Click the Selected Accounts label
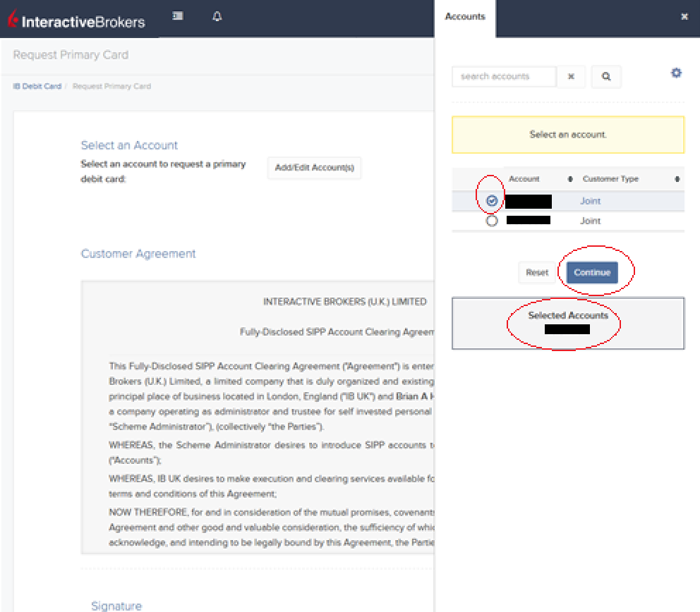The width and height of the screenshot is (700, 612). click(568, 315)
